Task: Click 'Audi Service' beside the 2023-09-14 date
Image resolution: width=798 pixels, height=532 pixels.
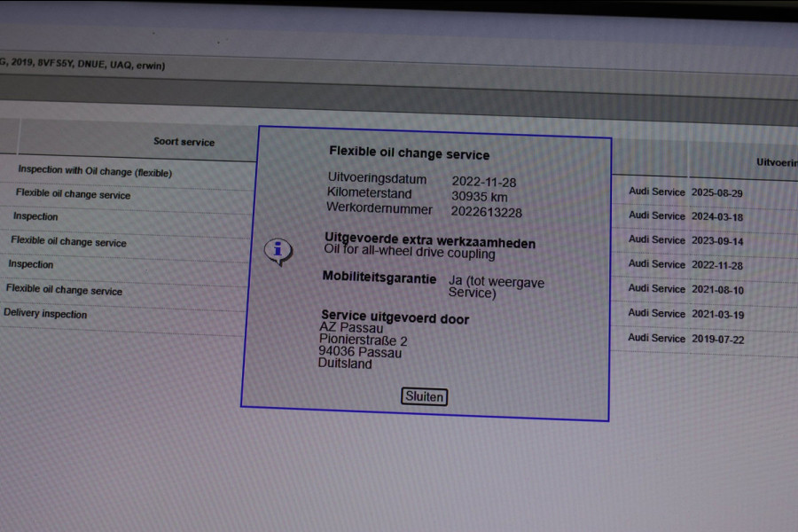Action: click(656, 239)
